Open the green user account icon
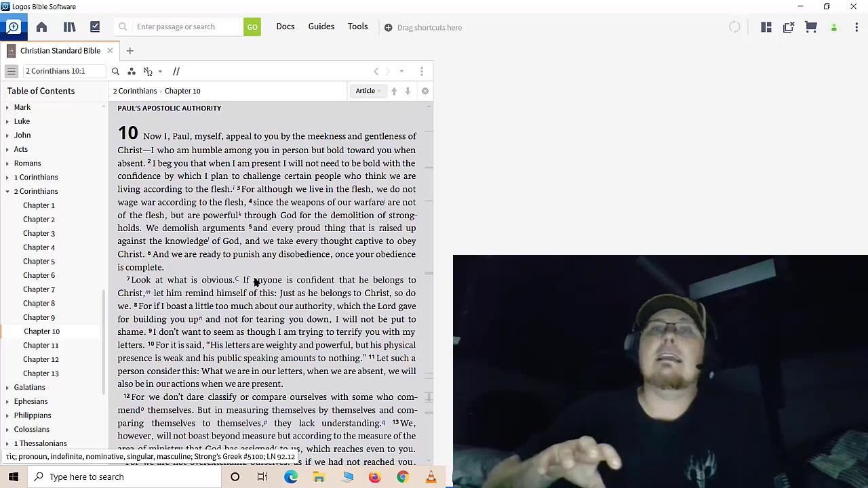This screenshot has width=868, height=488. tap(834, 28)
